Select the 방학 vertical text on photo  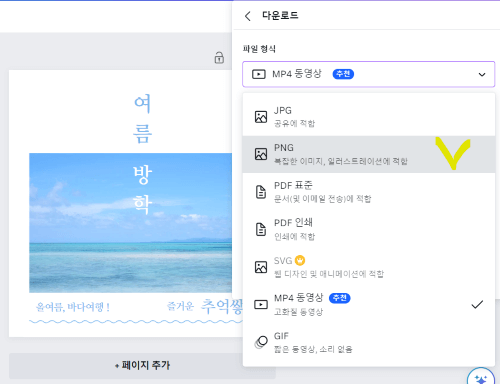pyautogui.click(x=142, y=189)
